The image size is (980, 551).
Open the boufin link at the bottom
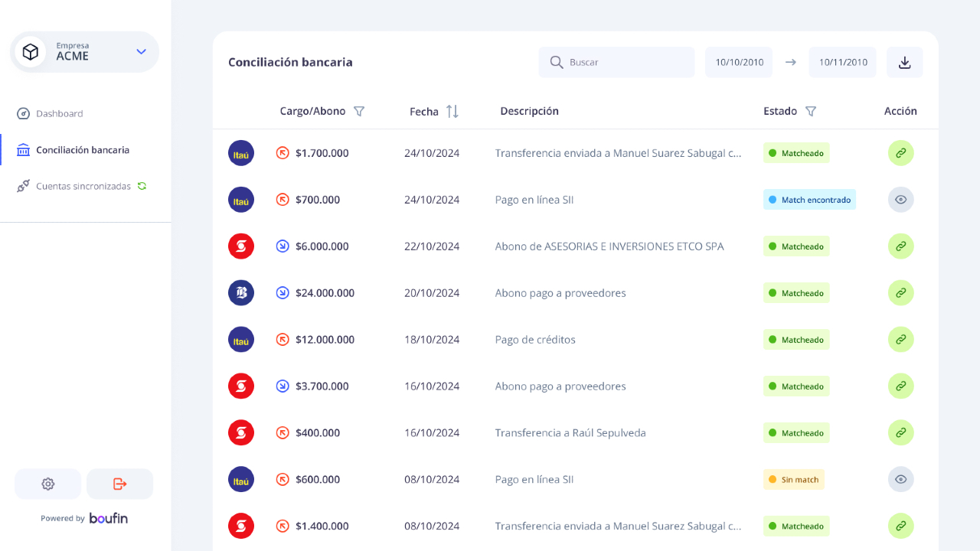[x=108, y=518]
